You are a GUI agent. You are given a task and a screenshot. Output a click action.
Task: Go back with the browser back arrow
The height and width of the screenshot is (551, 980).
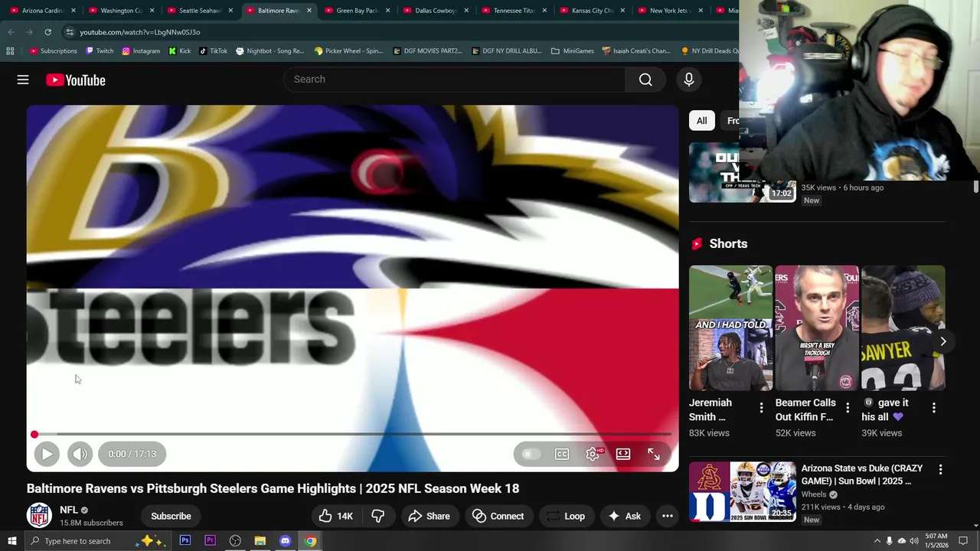tap(11, 32)
